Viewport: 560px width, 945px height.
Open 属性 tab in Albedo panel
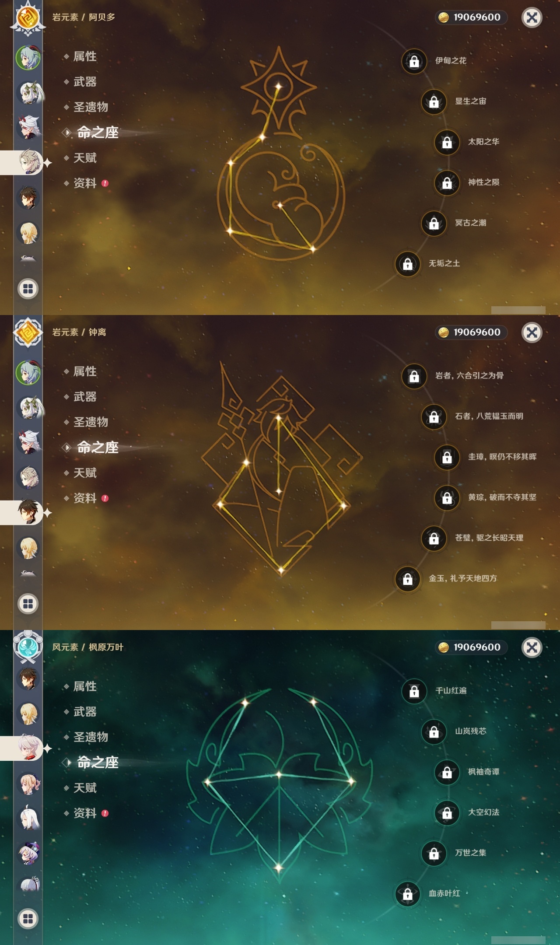pos(85,56)
